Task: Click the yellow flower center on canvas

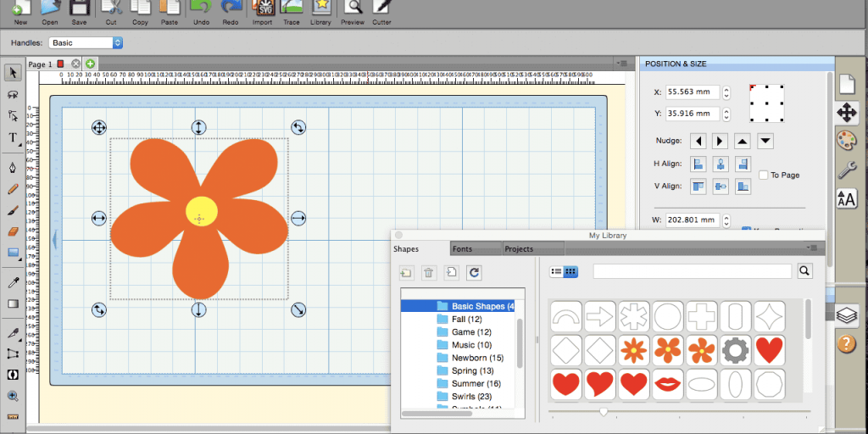Action: [202, 212]
